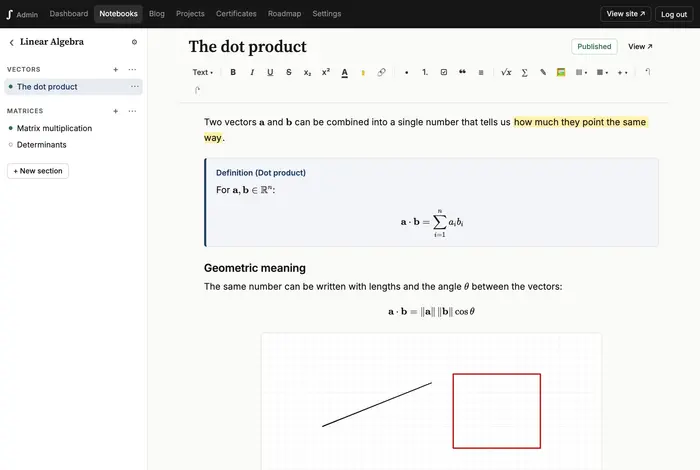Viewport: 700px width, 470px height.
Task: Go back from Linear Algebra notebook
Action: click(x=12, y=42)
